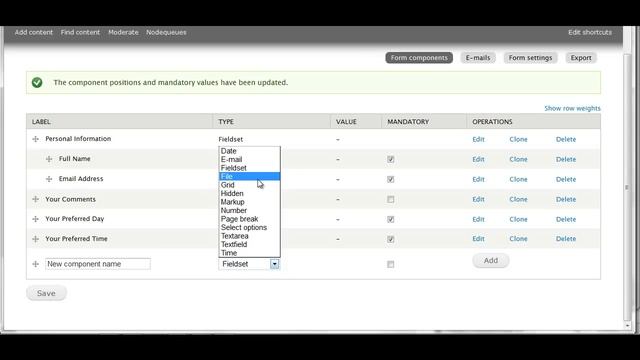
Task: Click the page vertical scrollbar down arrow
Action: click(627, 326)
